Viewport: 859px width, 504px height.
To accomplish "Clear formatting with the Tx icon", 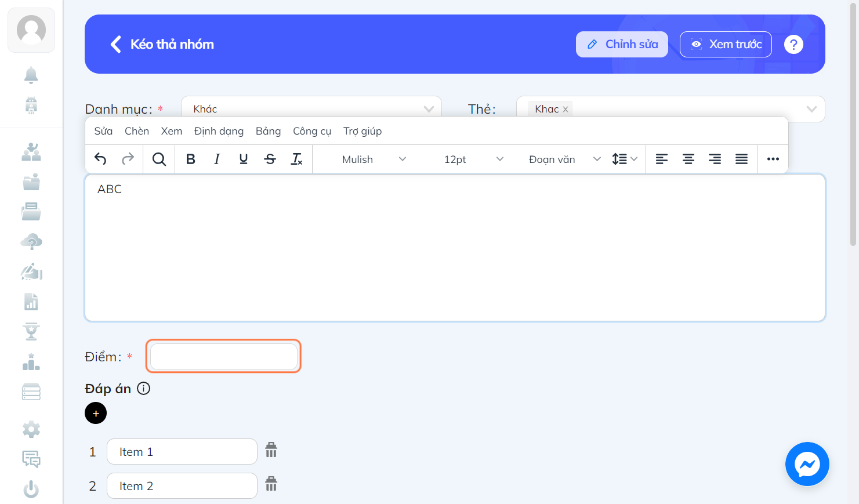I will point(297,159).
